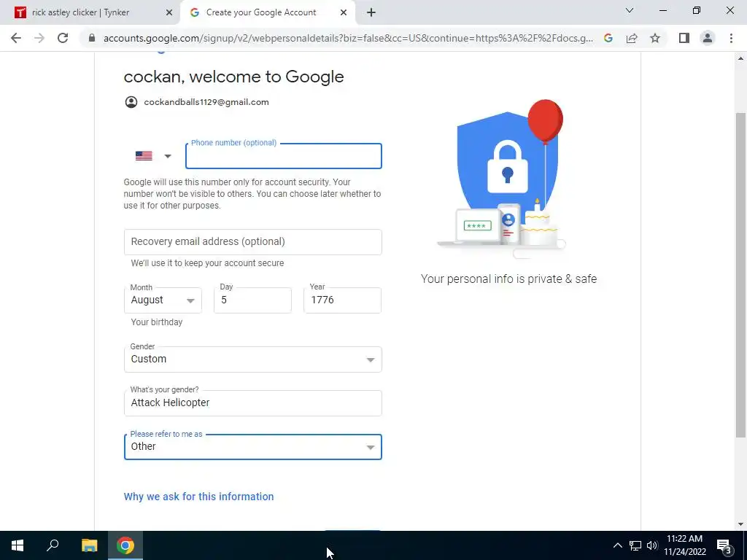Share this page icon

[632, 38]
